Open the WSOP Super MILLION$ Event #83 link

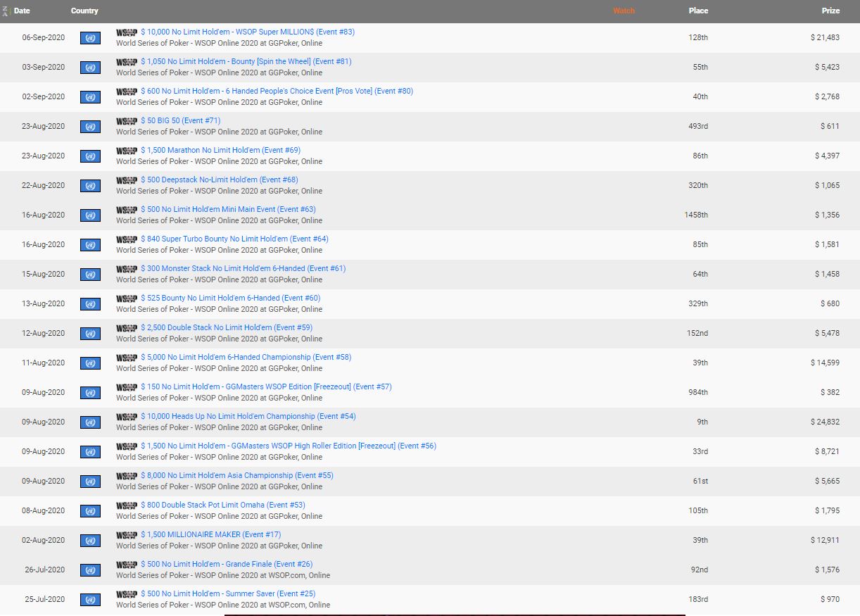tap(248, 32)
